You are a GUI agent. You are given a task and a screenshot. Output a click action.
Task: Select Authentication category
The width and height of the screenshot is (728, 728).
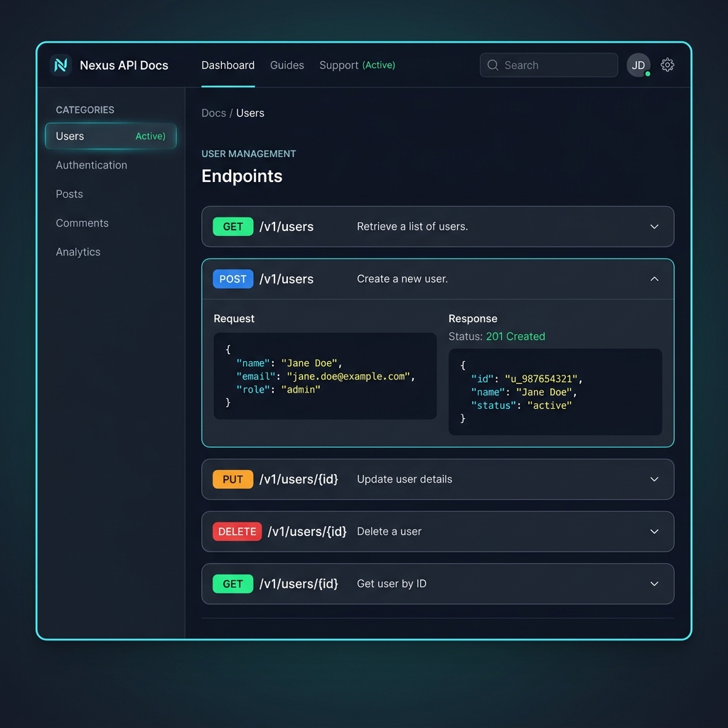92,165
